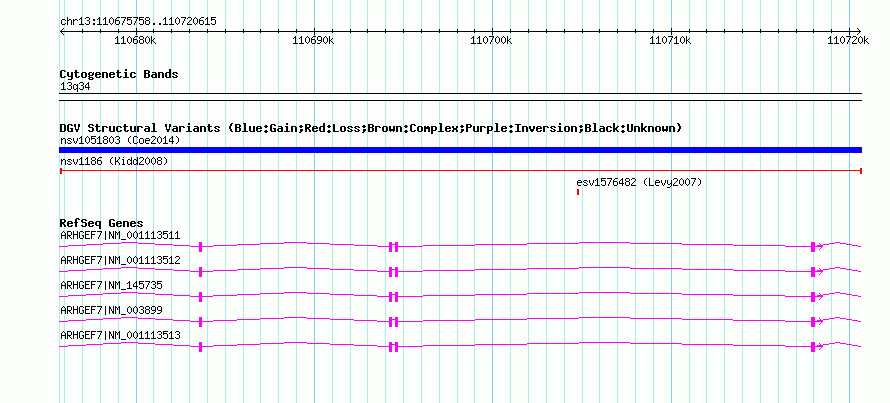Open the esv1576482 (Levy2007) label
Image resolution: width=890 pixels, height=403 pixels.
639,182
